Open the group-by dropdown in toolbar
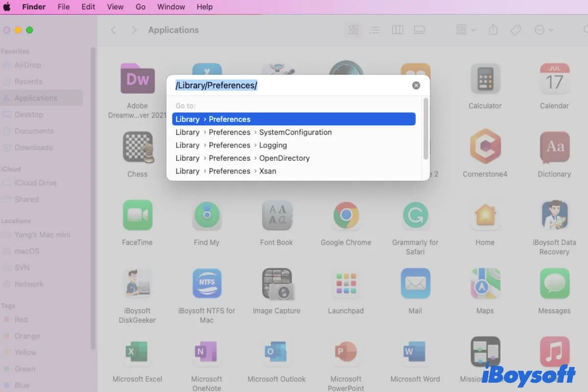The width and height of the screenshot is (588, 392). pos(465,30)
